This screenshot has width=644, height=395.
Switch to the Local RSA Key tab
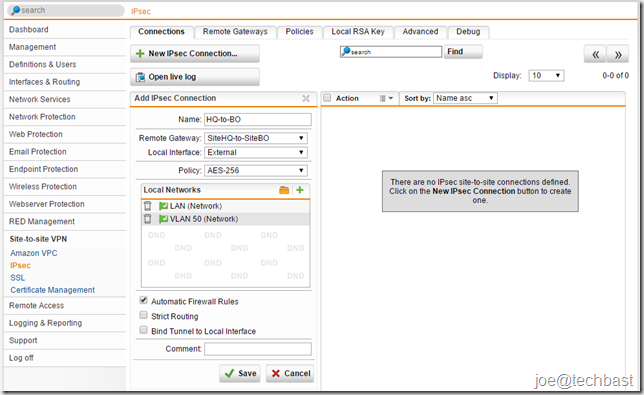click(358, 32)
